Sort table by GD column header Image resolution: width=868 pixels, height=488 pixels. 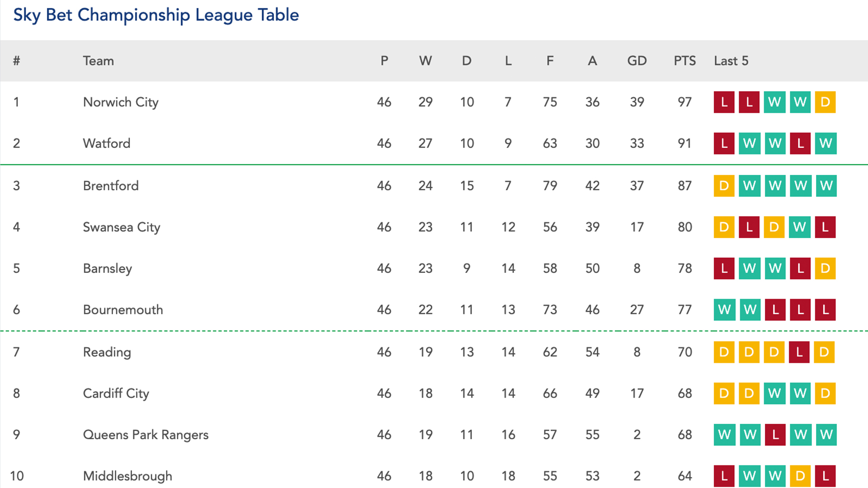point(637,61)
